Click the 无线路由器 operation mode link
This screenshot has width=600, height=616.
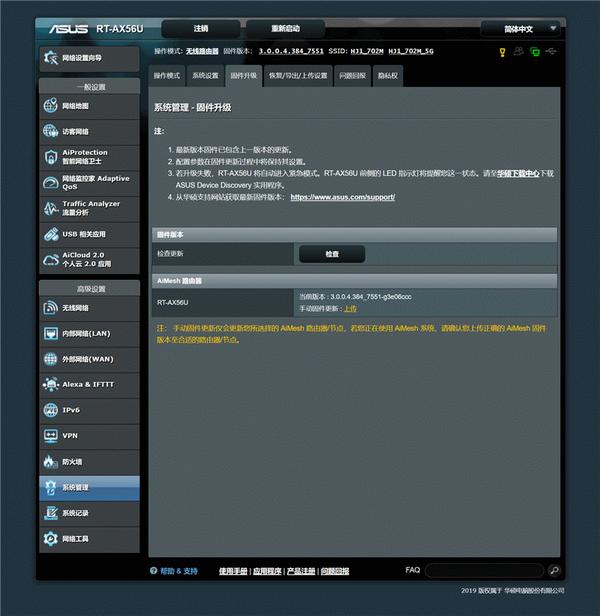tap(202, 51)
